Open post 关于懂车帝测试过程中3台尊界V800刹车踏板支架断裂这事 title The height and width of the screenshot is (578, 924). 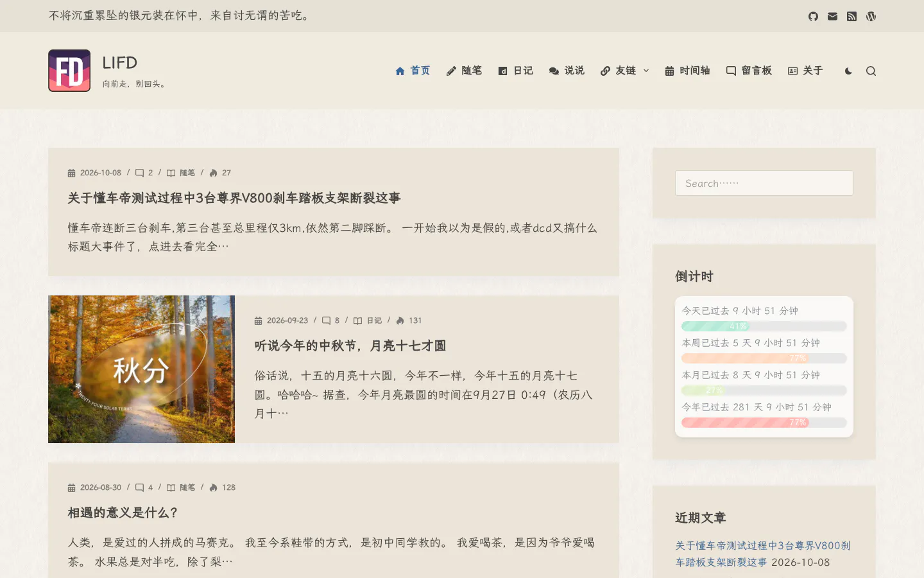(234, 198)
